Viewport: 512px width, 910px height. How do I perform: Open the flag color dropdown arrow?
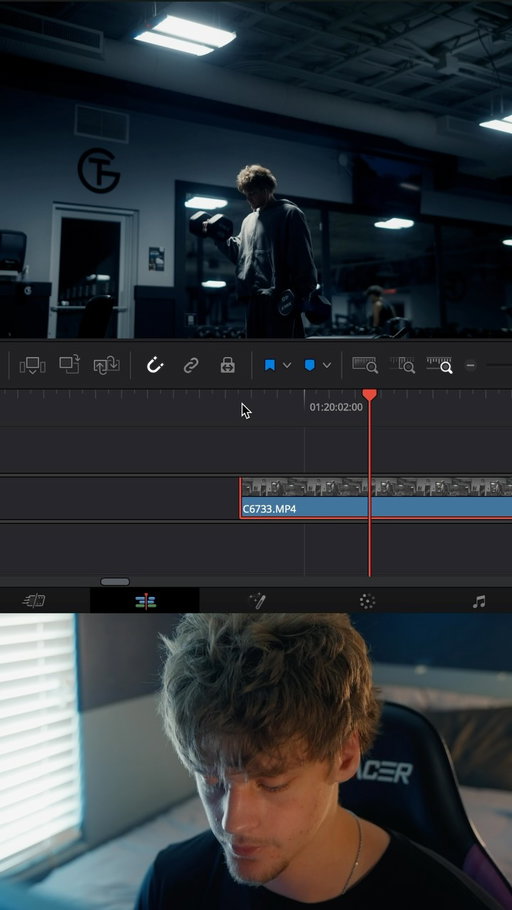[x=287, y=365]
